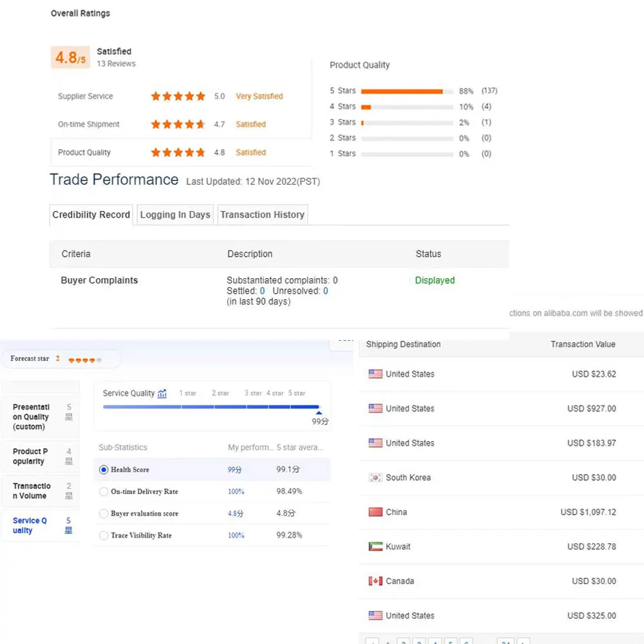644x644 pixels.
Task: Select the Health Score radio button
Action: point(104,470)
